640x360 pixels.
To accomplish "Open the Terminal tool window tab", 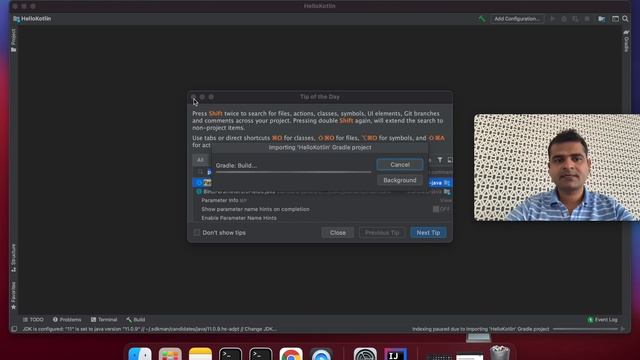I will (104, 320).
